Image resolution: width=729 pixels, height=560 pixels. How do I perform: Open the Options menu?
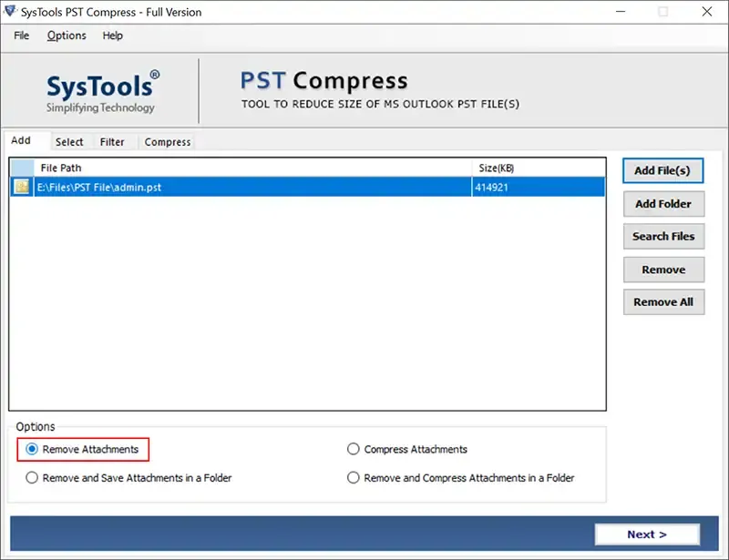coord(67,36)
